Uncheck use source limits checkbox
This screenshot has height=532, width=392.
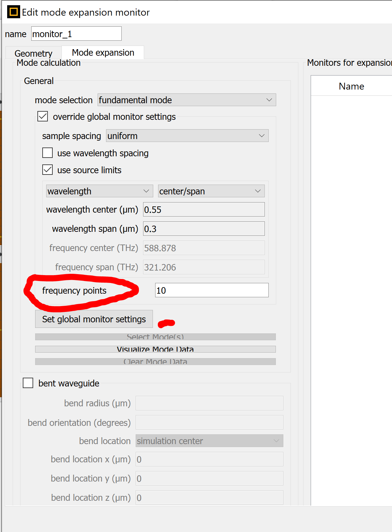click(x=47, y=170)
